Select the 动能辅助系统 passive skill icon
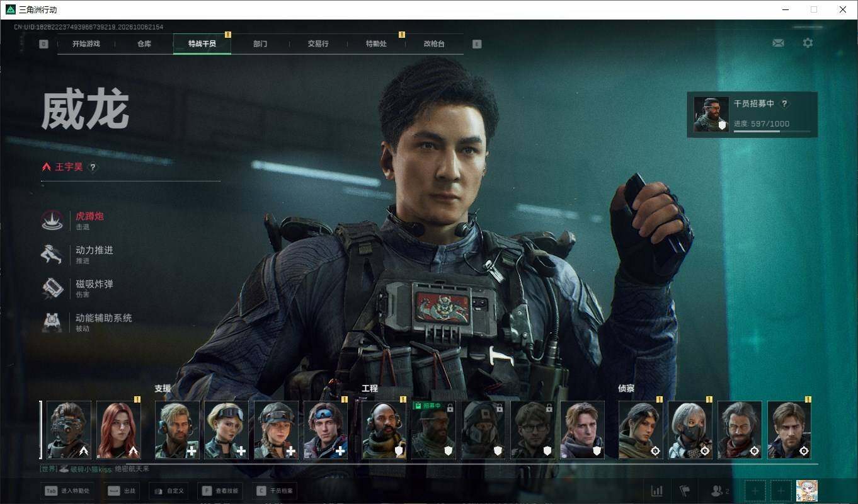The height and width of the screenshot is (504, 858). (52, 323)
